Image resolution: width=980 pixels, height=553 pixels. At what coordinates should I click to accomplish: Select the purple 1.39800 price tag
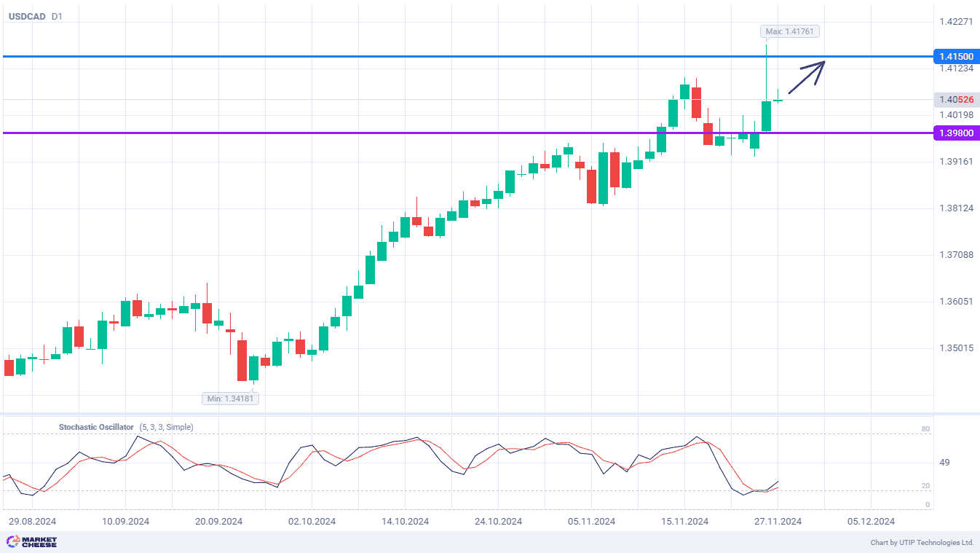pyautogui.click(x=956, y=133)
